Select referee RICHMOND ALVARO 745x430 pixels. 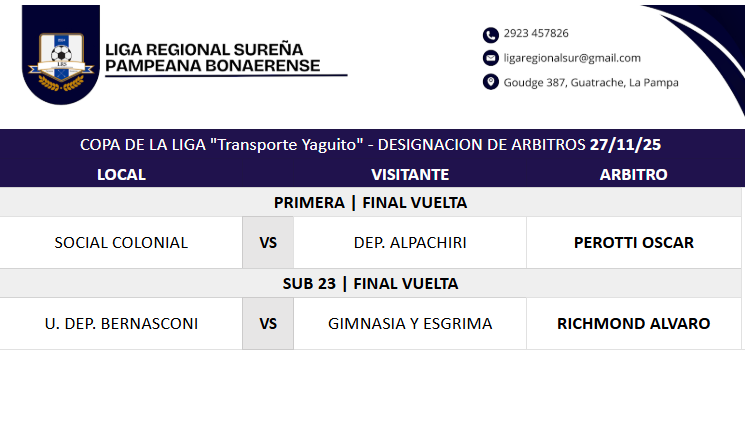coord(633,324)
